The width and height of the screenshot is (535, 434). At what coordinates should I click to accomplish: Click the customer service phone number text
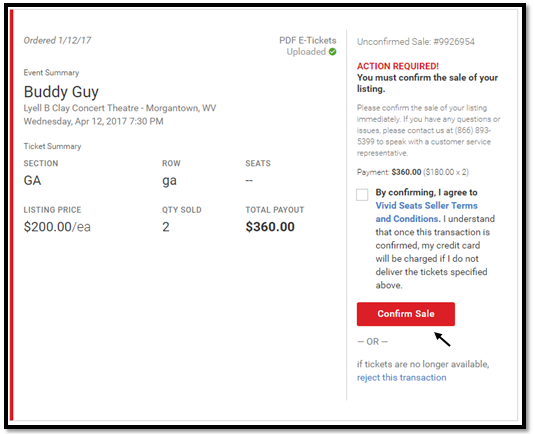[x=423, y=136]
